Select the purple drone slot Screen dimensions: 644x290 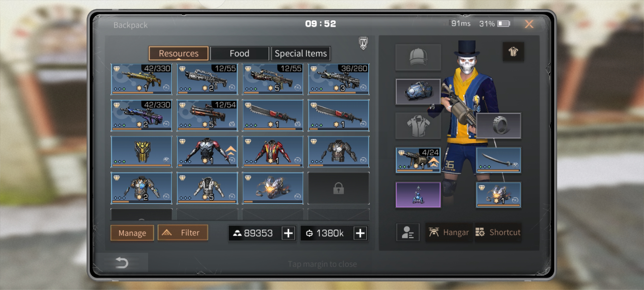[418, 195]
